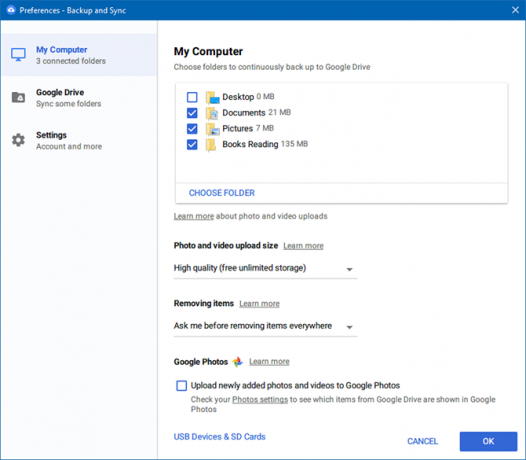Click the CHOOSE FOLDER button
The height and width of the screenshot is (460, 526).
[x=222, y=193]
